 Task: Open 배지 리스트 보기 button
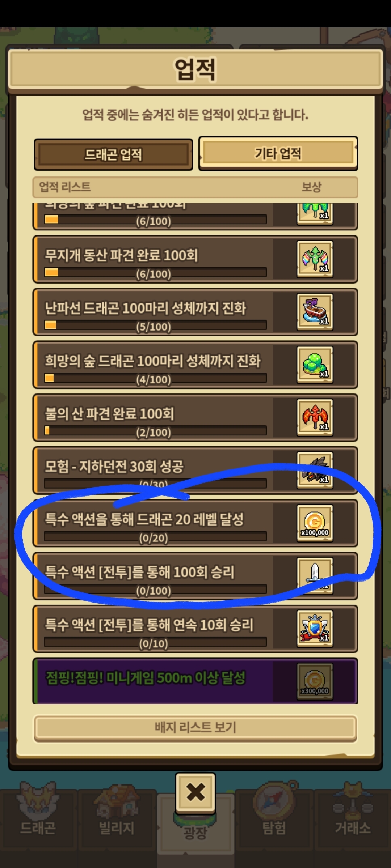pyautogui.click(x=195, y=728)
